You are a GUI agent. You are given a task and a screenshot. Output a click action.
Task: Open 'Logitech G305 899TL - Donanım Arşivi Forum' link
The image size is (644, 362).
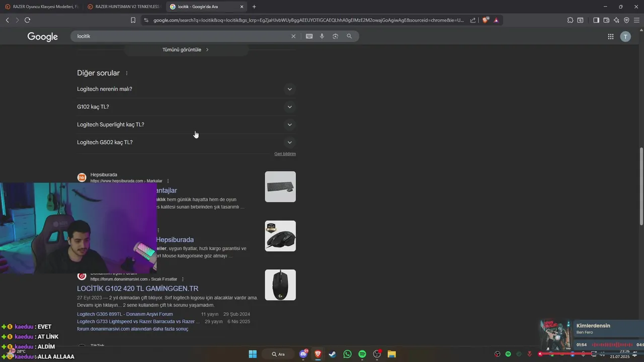(125, 314)
